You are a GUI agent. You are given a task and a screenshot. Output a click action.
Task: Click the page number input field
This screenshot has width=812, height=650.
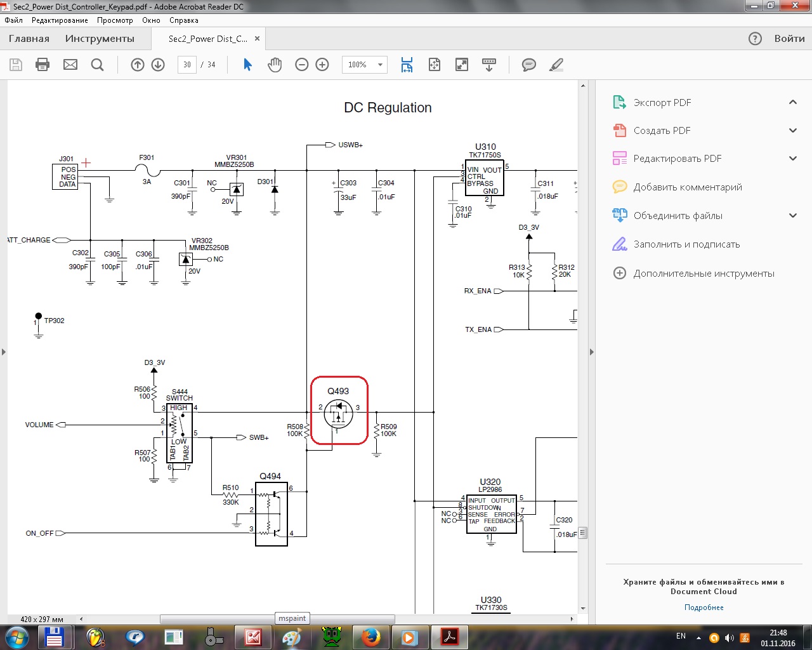187,65
